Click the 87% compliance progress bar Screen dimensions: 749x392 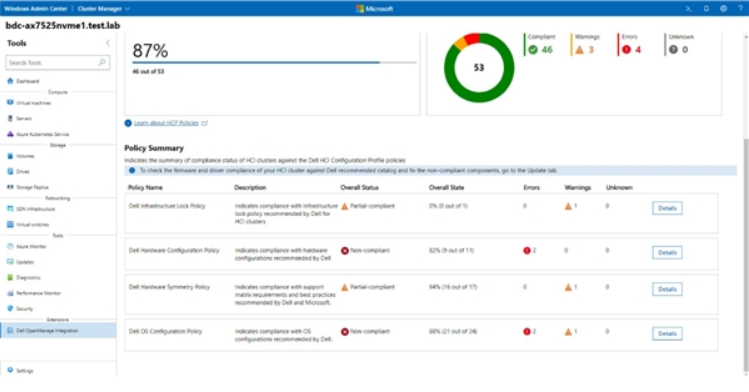pos(274,62)
